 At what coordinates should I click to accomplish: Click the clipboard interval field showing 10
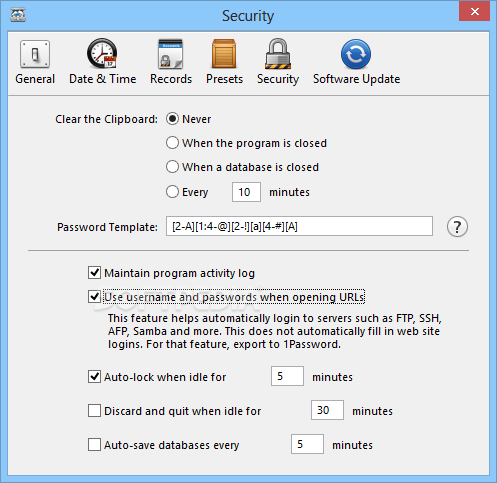coord(246,192)
